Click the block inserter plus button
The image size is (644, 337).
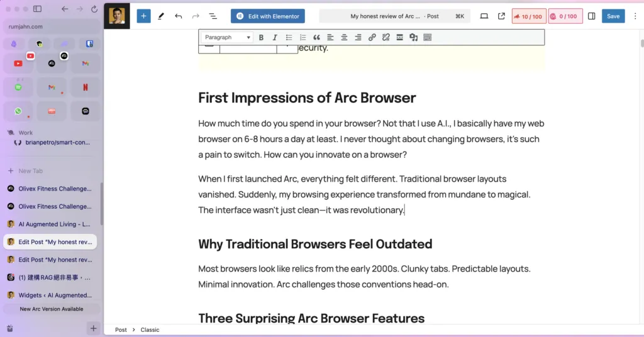coord(143,16)
